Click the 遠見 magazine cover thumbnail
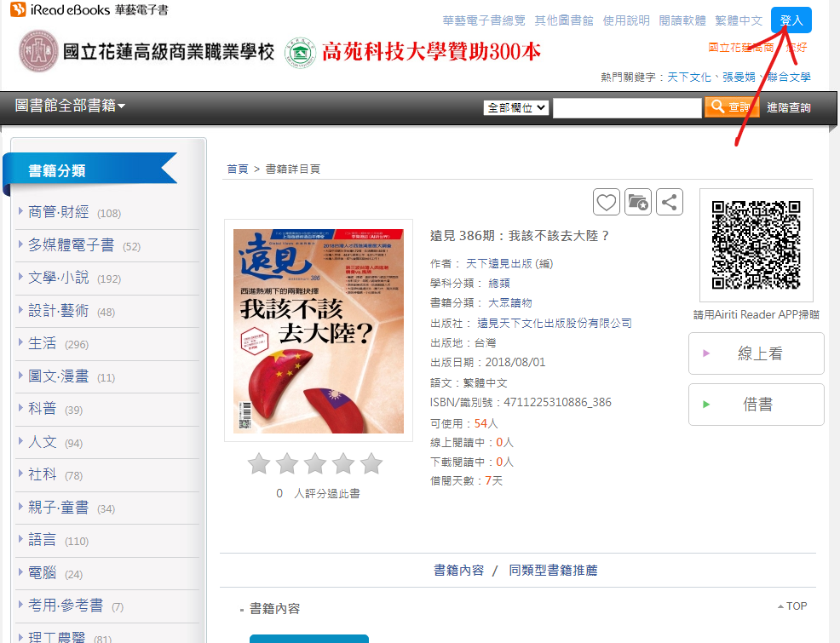Image resolution: width=840 pixels, height=643 pixels. (319, 330)
